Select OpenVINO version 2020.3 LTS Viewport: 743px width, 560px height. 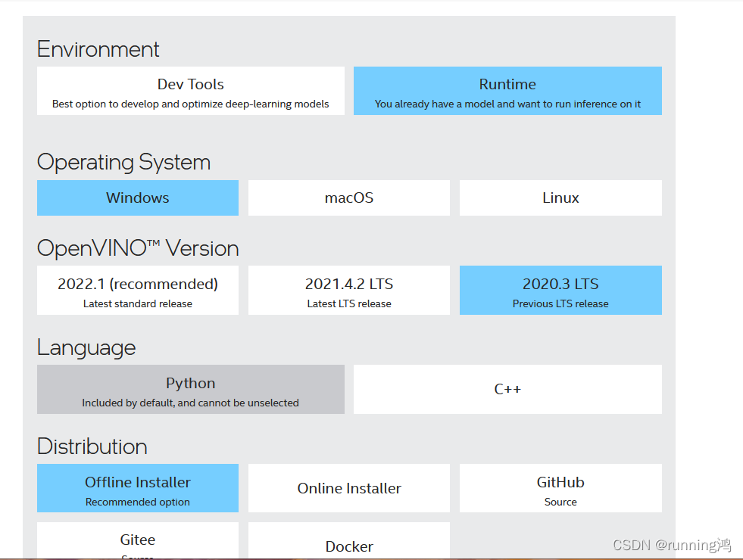tap(560, 290)
